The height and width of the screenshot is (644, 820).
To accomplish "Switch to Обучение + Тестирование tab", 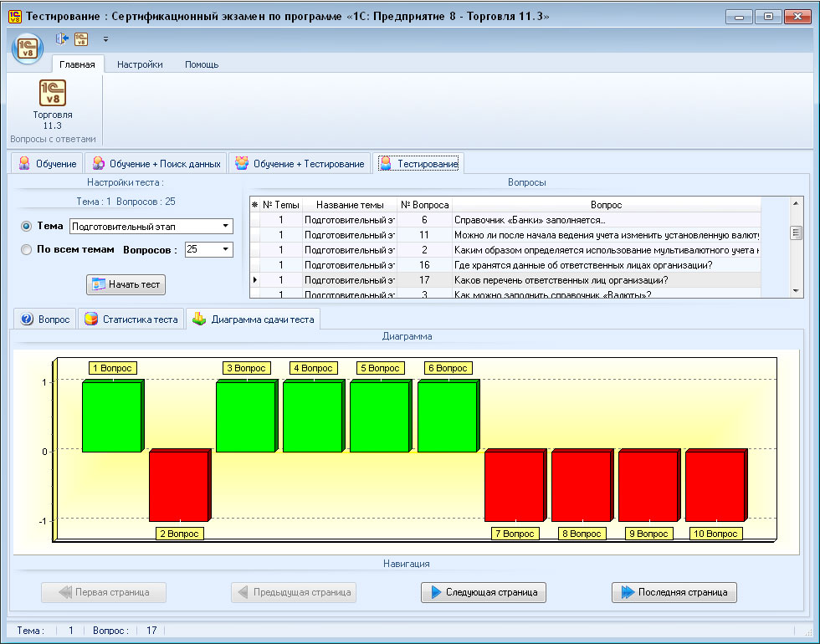I will [300, 164].
